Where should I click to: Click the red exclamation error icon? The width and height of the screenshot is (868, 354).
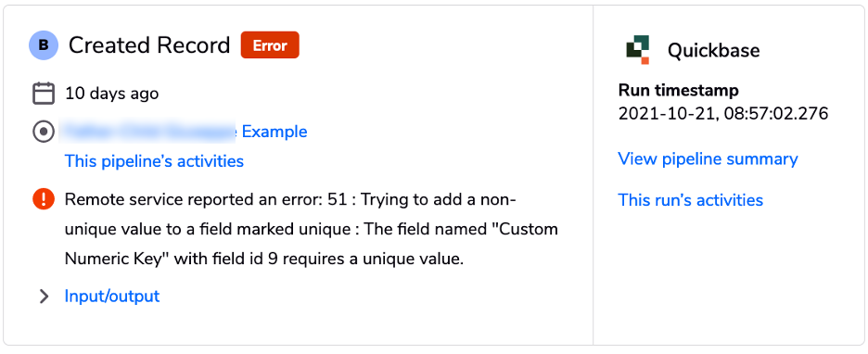coord(44,199)
